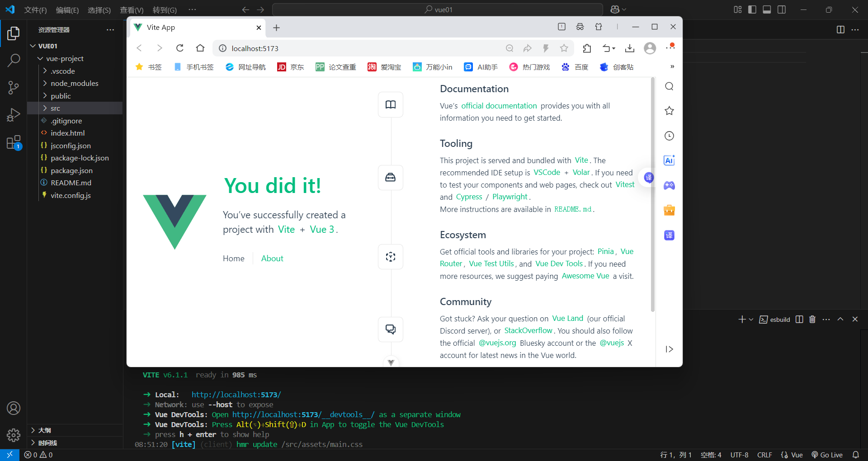Bookmark the page with the star icon
868x461 pixels.
[564, 48]
